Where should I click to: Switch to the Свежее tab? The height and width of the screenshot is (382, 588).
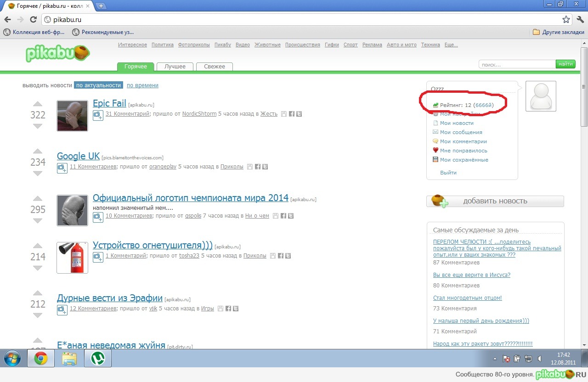point(215,67)
